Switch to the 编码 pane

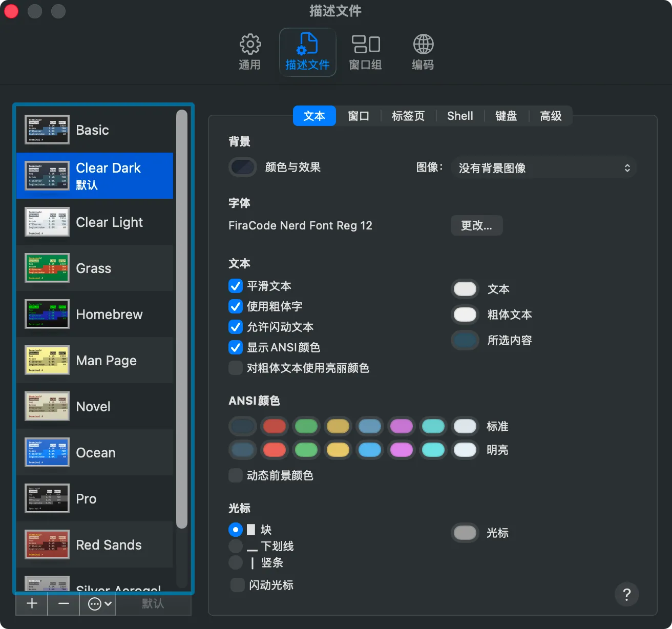[423, 51]
